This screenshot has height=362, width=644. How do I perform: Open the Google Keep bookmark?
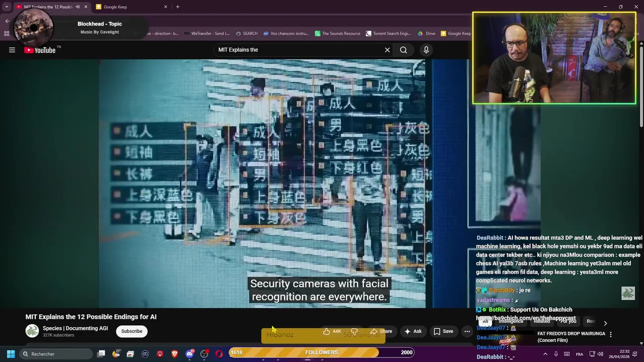pyautogui.click(x=456, y=34)
